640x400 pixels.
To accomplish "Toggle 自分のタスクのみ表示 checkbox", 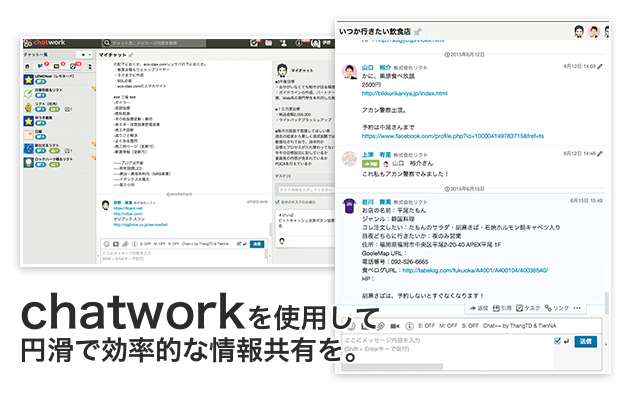I will (x=277, y=202).
